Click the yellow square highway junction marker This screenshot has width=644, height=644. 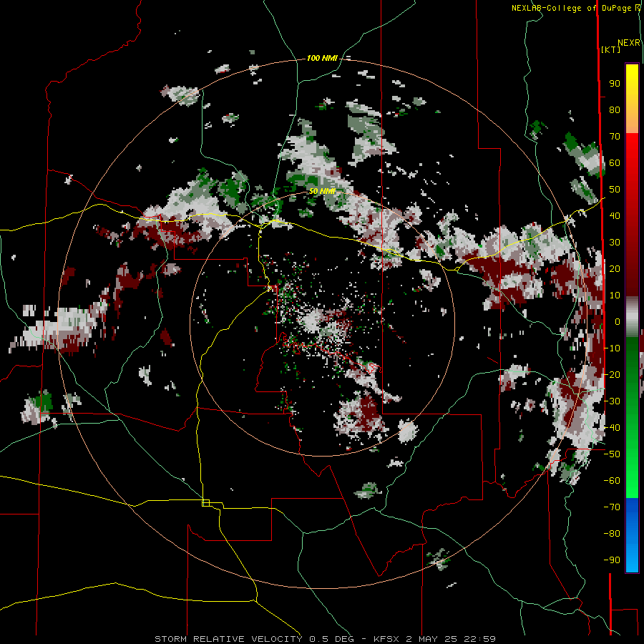[206, 503]
